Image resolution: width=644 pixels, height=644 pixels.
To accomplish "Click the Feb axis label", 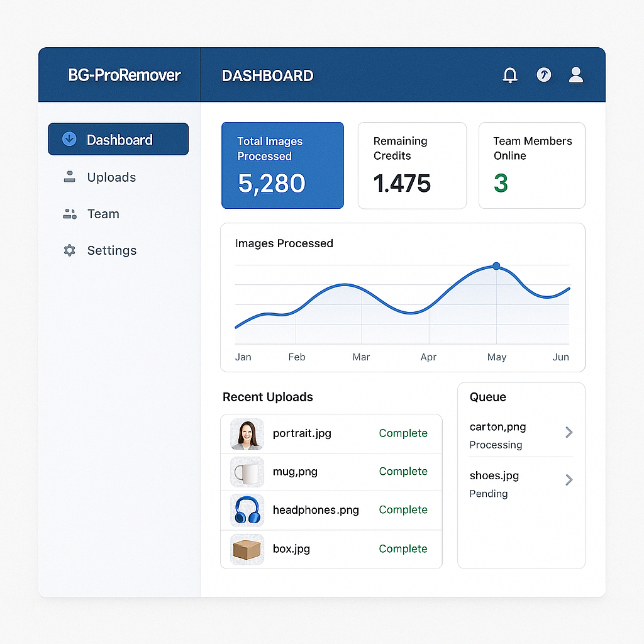I will 297,357.
